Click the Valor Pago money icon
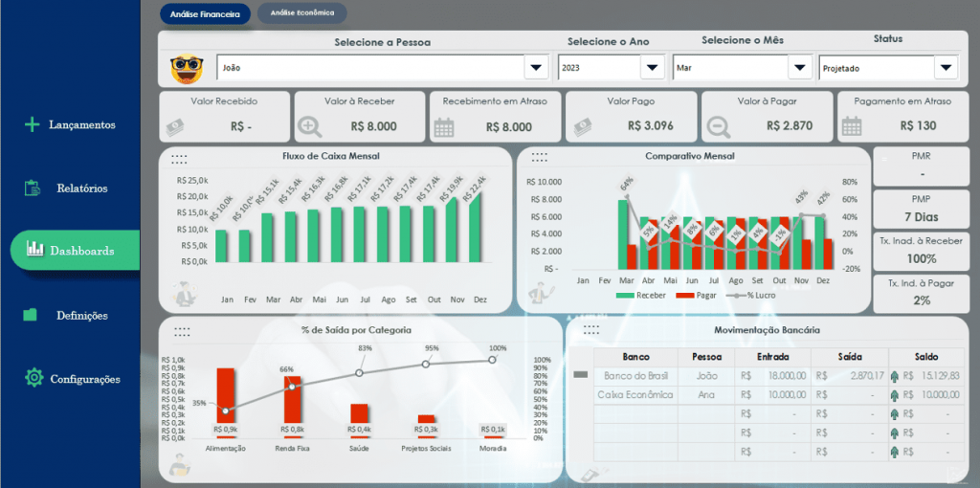Screen dimensions: 980x488 coord(583,127)
